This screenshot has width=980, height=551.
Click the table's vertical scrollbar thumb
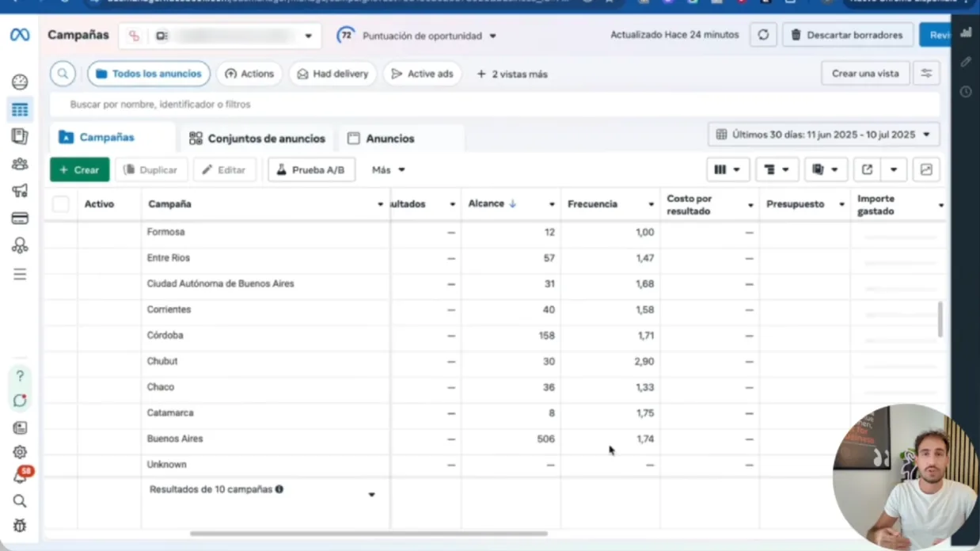[x=940, y=319]
